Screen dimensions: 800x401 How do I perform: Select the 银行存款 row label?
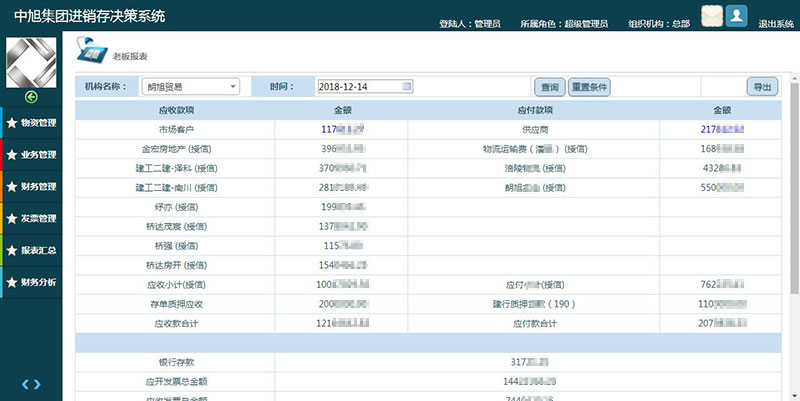(x=176, y=362)
